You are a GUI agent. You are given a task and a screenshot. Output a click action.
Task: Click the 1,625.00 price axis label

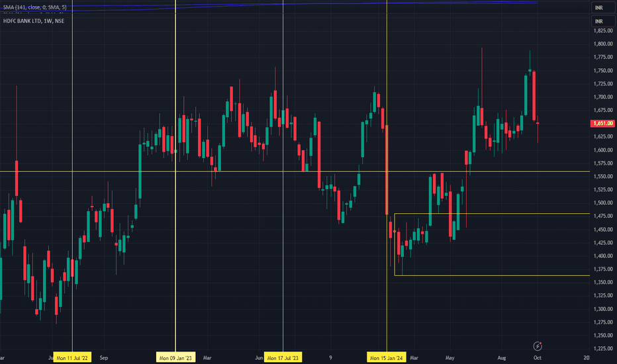(603, 136)
